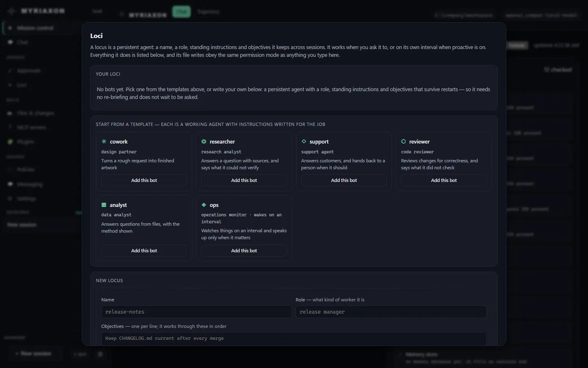This screenshot has width=588, height=368.
Task: Add the reviewer bot
Action: coord(444,180)
